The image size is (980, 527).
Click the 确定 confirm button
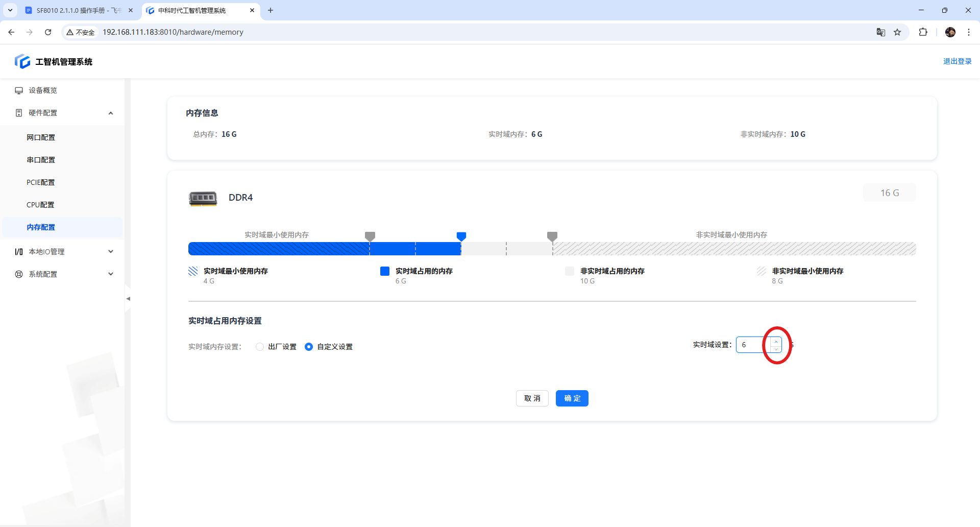point(572,398)
